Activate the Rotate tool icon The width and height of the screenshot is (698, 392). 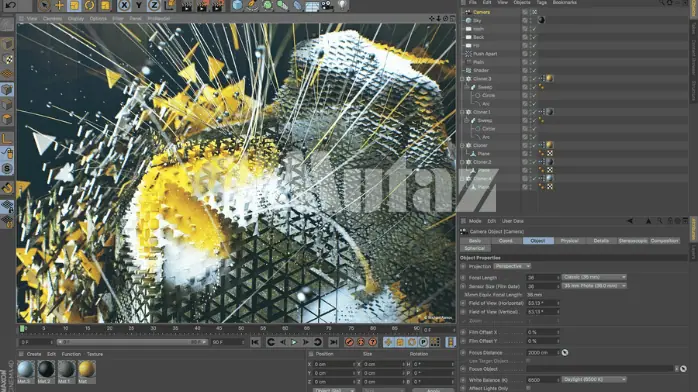pos(89,5)
